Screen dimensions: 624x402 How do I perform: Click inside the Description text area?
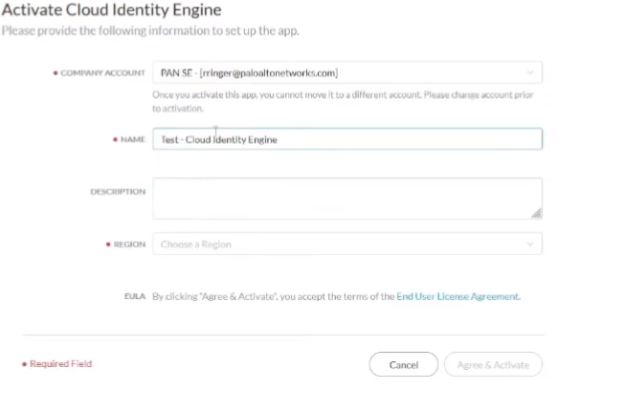347,198
